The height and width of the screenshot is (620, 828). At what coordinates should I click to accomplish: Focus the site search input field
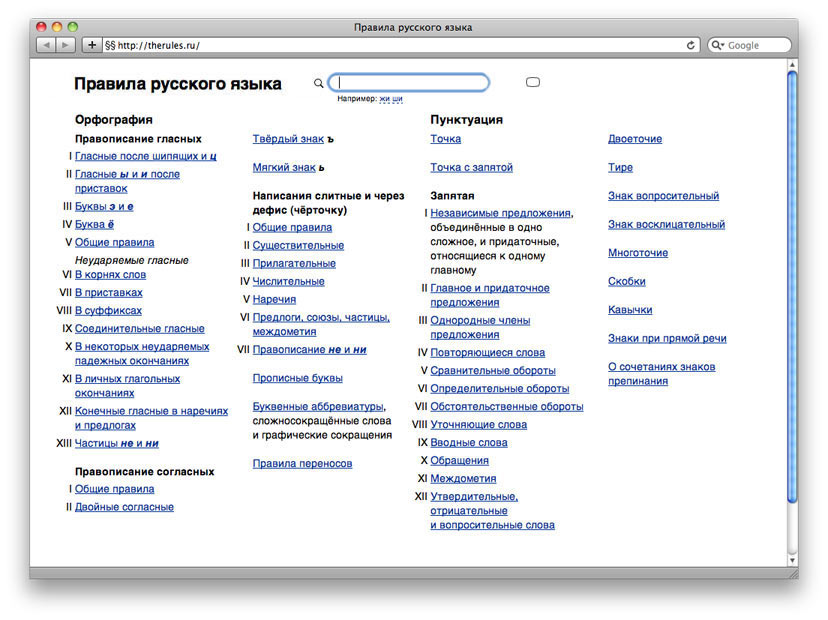pyautogui.click(x=409, y=83)
